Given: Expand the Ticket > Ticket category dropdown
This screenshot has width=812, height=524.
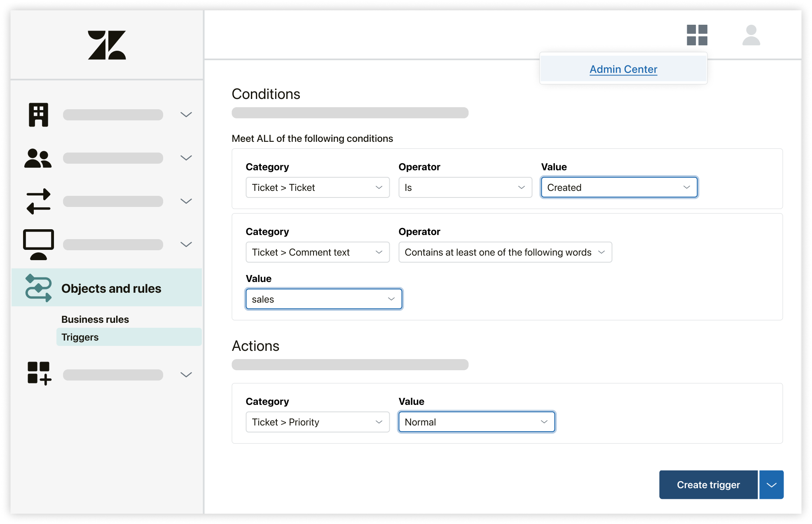Looking at the screenshot, I should pyautogui.click(x=316, y=187).
